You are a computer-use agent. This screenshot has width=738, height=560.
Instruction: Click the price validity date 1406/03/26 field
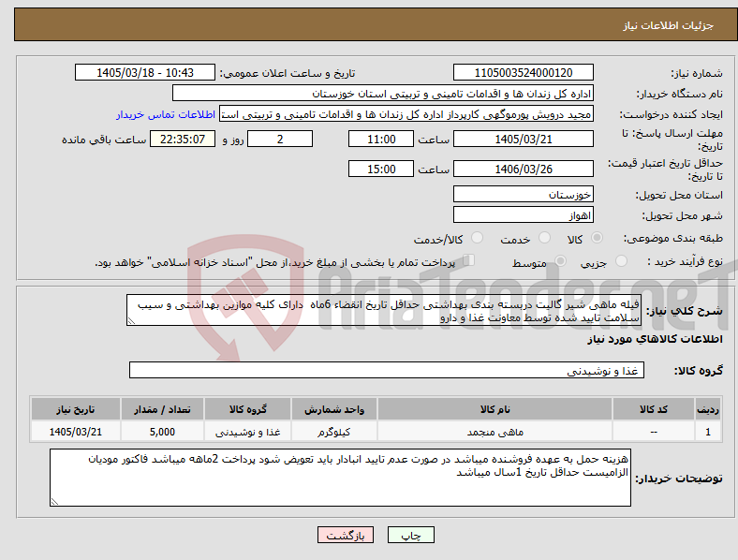tap(523, 169)
